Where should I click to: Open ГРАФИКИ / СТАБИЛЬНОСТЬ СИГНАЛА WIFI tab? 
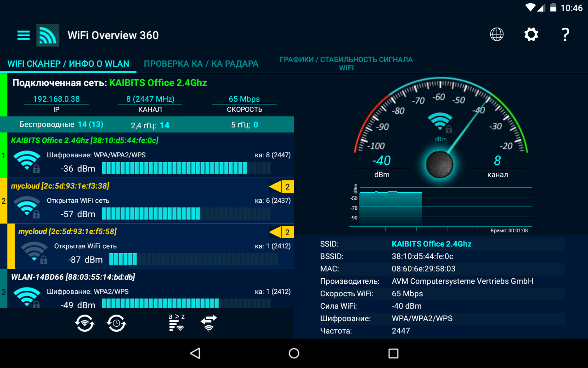(346, 63)
